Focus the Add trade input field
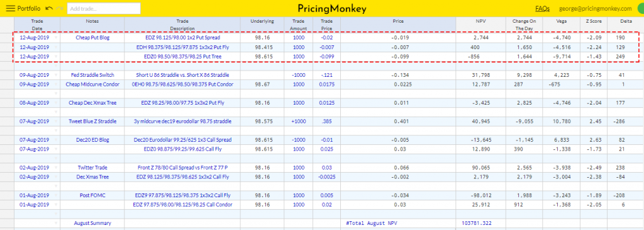Screen dimensions: 644x230 pos(104,8)
